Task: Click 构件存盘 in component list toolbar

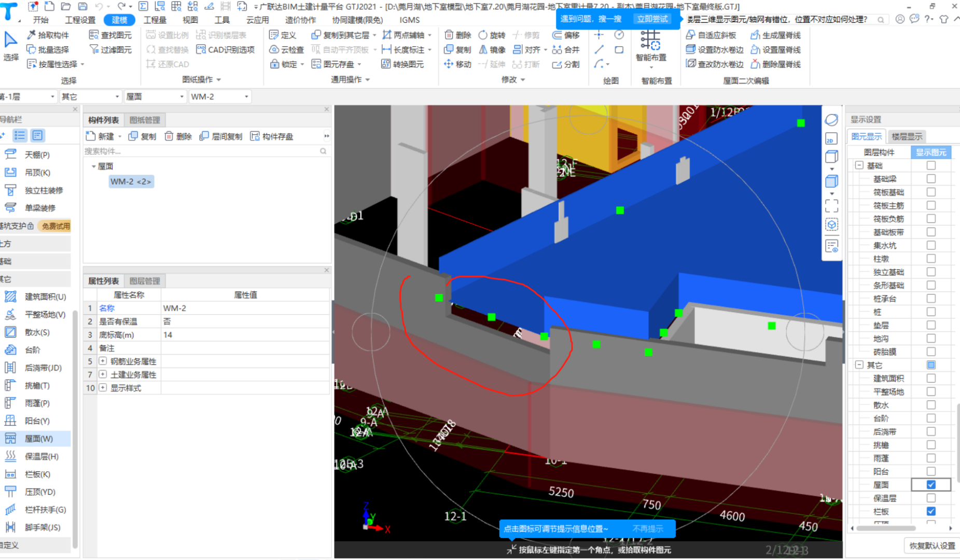Action: pos(272,136)
